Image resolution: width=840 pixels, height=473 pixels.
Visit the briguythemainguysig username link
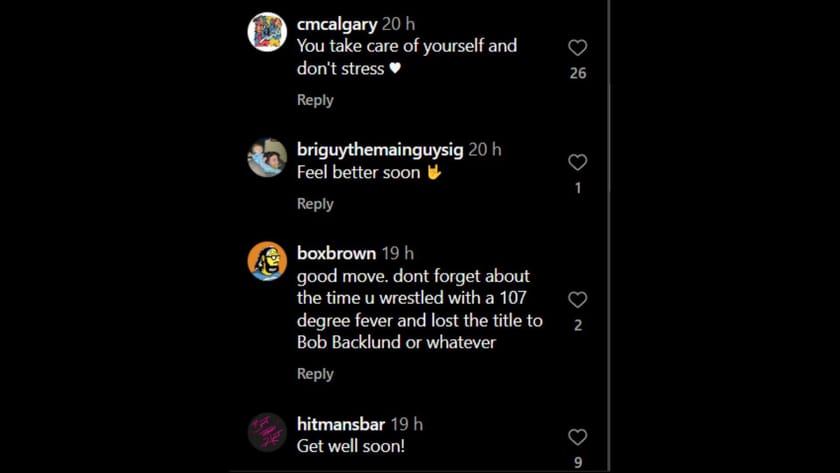380,149
